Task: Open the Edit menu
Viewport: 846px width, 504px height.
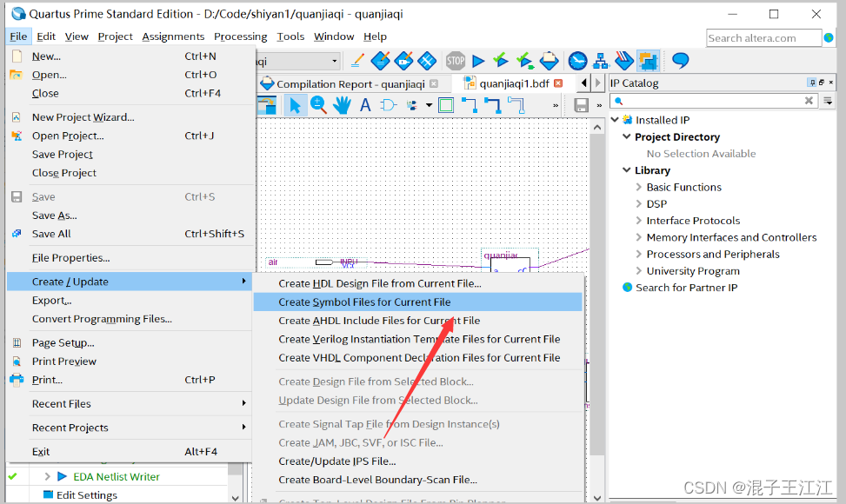Action: (46, 36)
